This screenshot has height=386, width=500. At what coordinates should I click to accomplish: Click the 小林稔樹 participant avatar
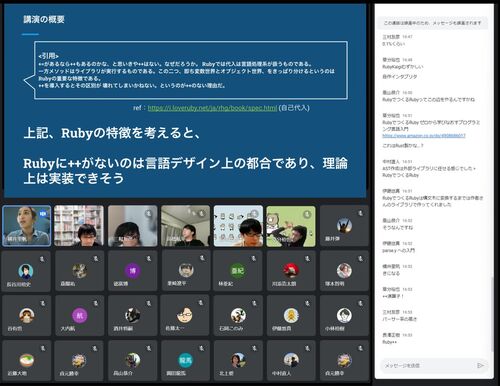[x=344, y=315]
